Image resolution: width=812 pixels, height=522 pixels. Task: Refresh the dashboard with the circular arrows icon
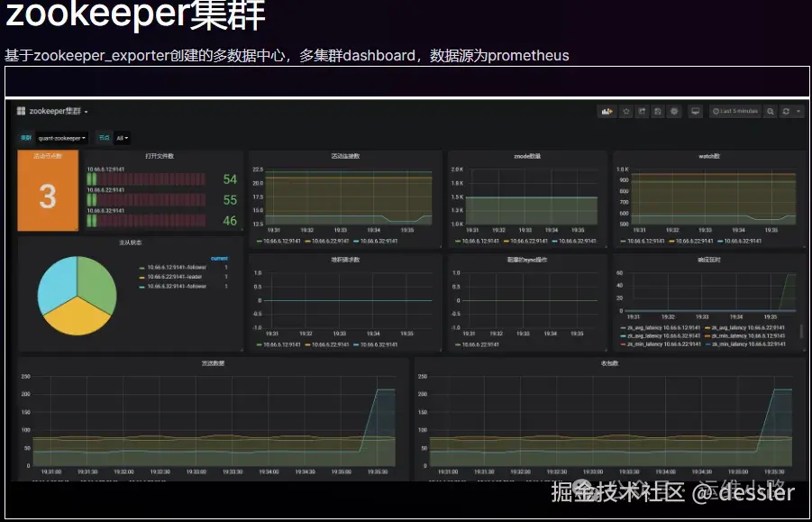coord(786,111)
